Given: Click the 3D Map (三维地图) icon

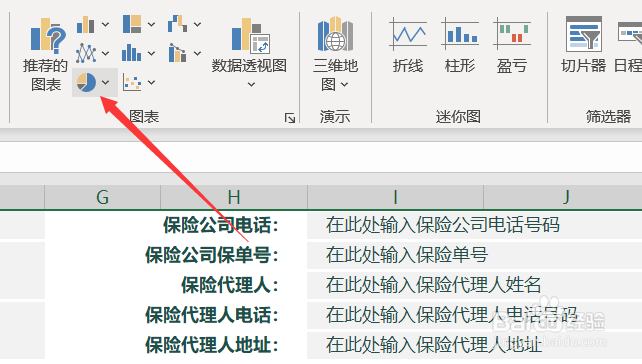Looking at the screenshot, I should click(x=335, y=34).
